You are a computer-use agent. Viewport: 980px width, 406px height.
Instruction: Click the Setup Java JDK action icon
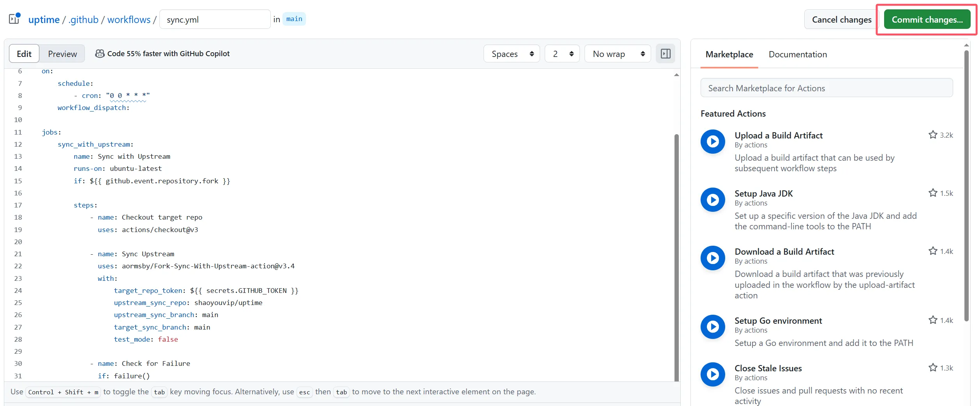coord(713,200)
